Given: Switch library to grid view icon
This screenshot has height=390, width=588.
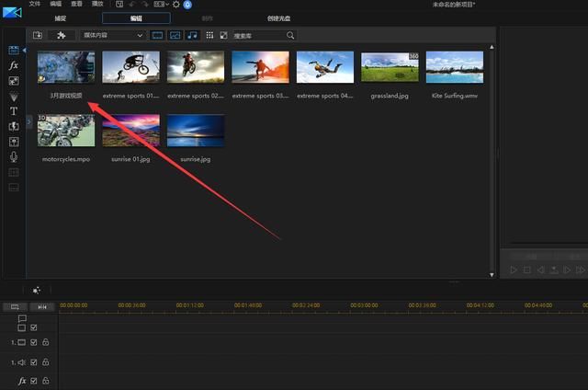Looking at the screenshot, I should (209, 35).
